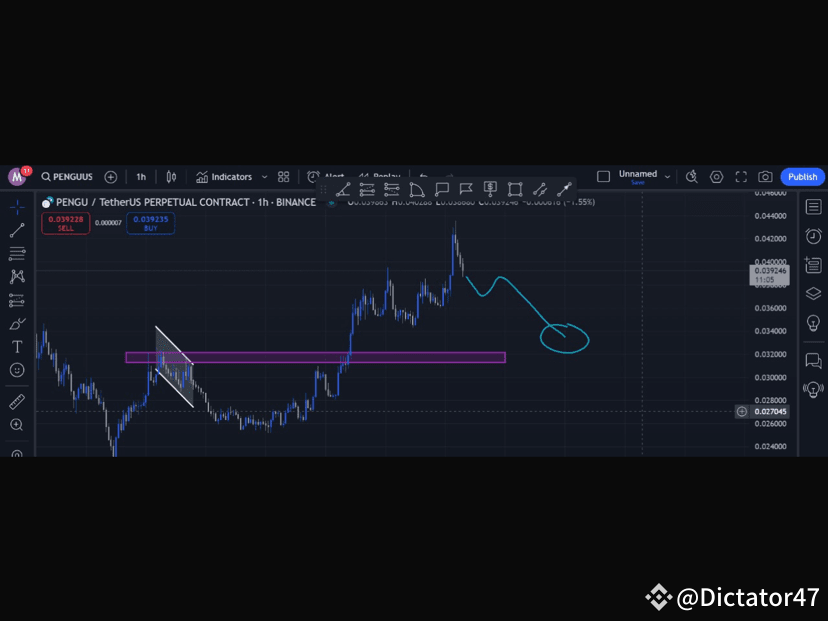This screenshot has width=828, height=621.
Task: Click the plus button at price 0.027045
Action: coord(742,411)
